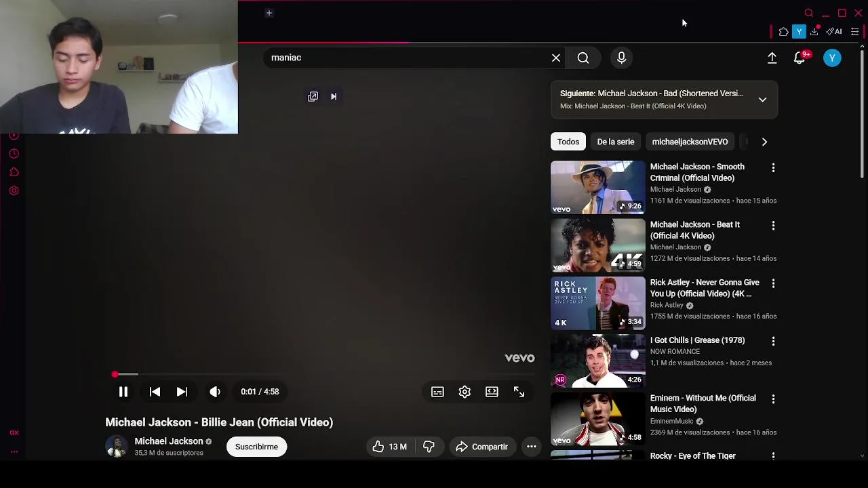This screenshot has width=868, height=488.
Task: Open options menu for Smooth Criminal
Action: pyautogui.click(x=773, y=167)
